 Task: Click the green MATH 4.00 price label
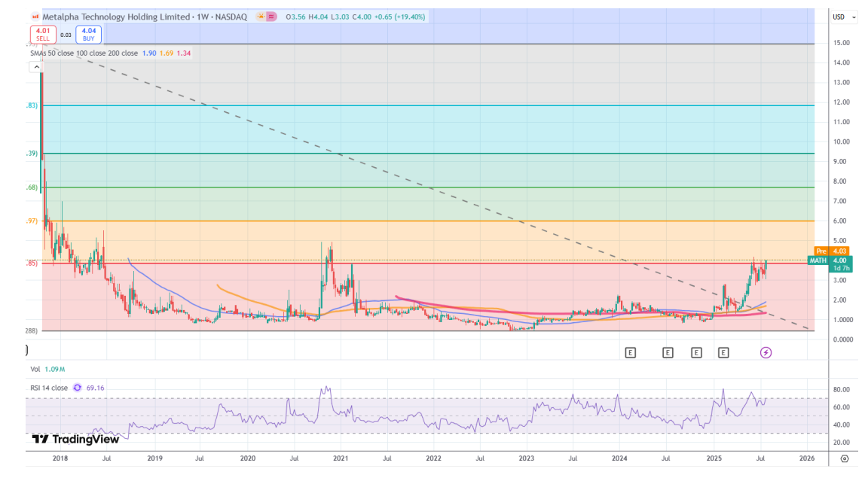[829, 260]
